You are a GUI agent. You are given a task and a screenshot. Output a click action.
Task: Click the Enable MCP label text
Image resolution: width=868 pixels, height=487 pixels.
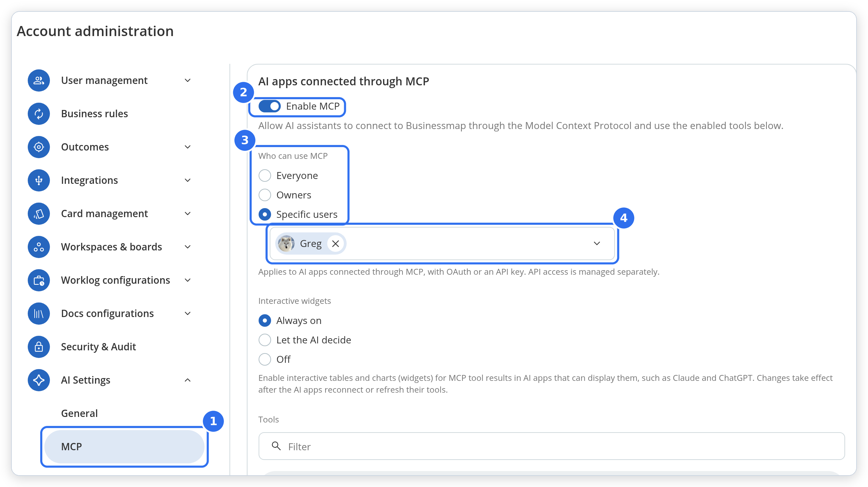[x=313, y=106]
